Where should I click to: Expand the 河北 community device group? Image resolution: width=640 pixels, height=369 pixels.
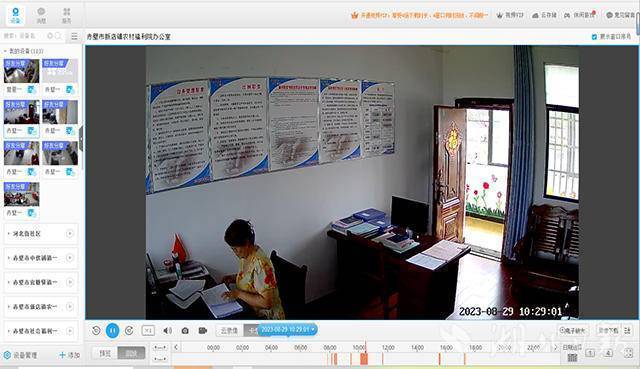pyautogui.click(x=40, y=234)
